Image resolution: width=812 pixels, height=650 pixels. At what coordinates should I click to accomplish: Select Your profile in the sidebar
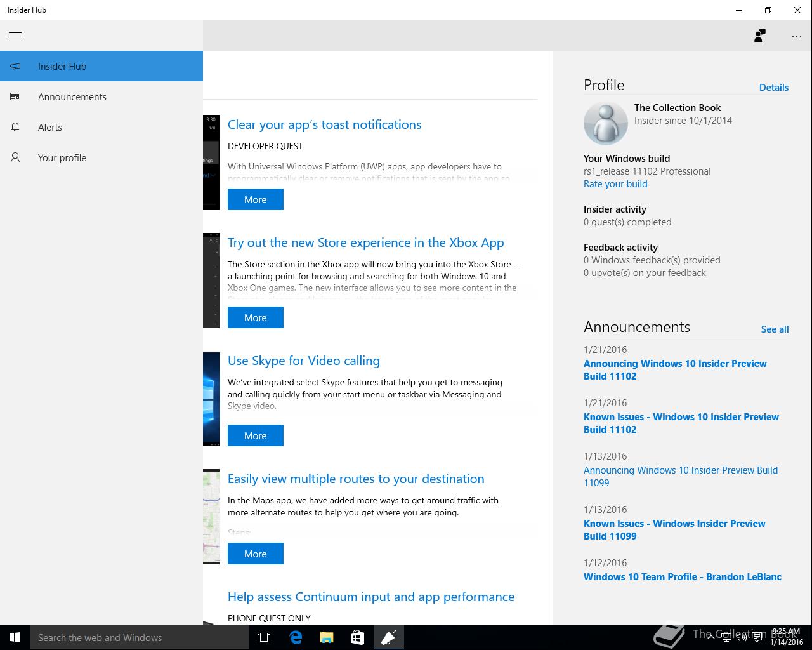pos(101,157)
